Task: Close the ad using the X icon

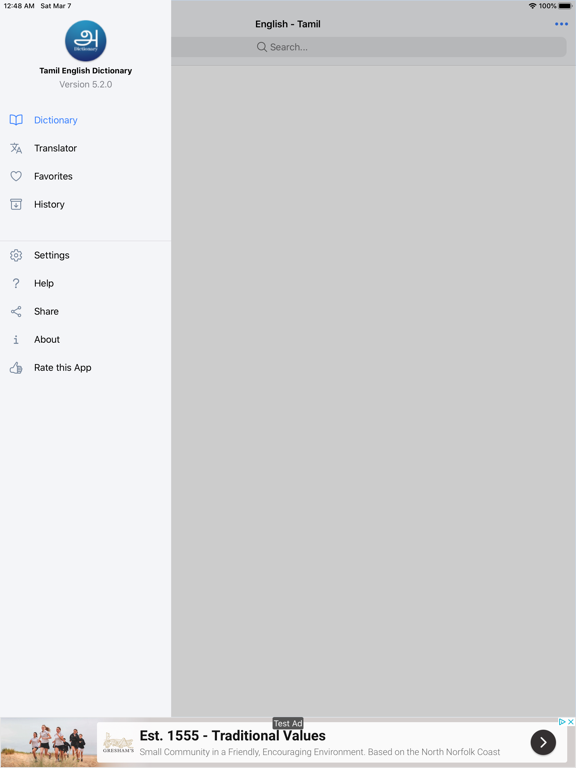Action: coord(571,722)
